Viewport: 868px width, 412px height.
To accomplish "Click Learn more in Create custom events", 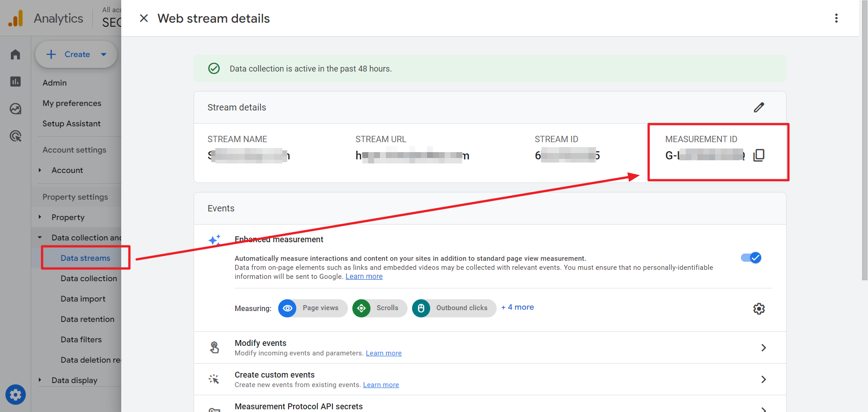I will pyautogui.click(x=381, y=385).
